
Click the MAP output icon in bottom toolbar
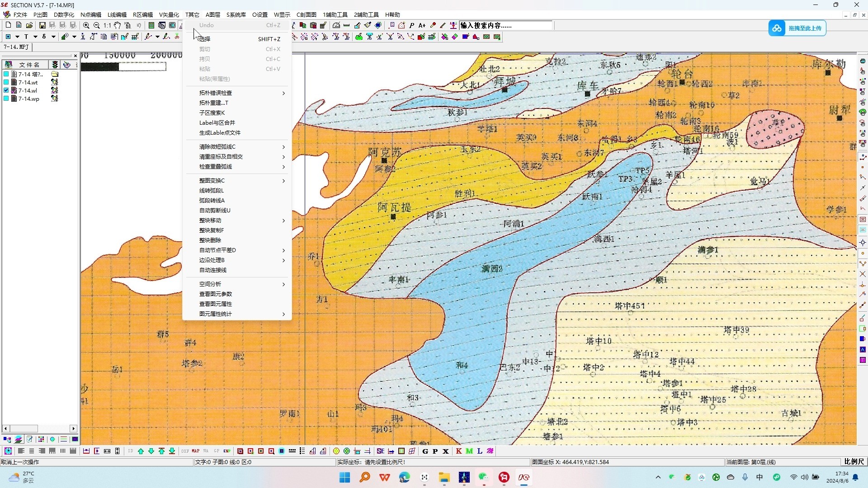coord(195,451)
